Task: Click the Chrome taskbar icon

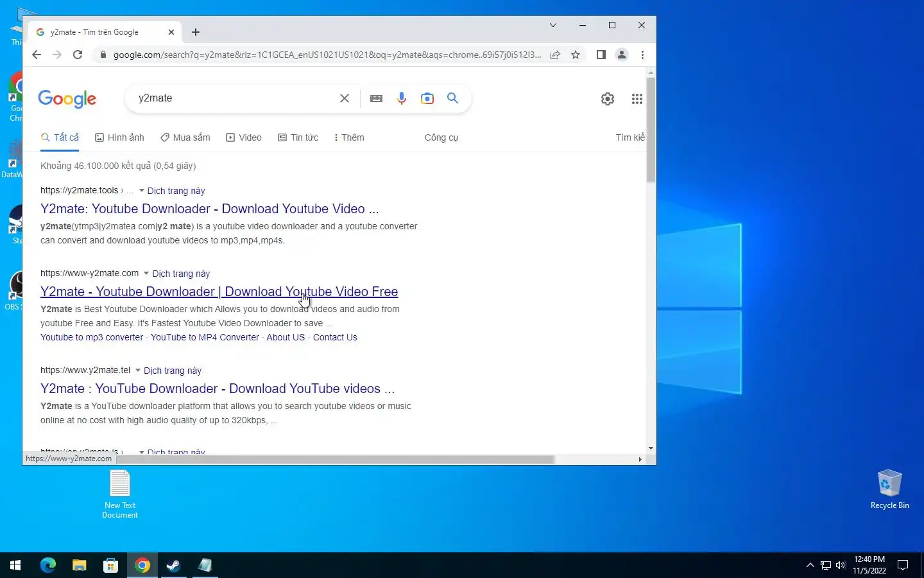Action: coord(142,565)
